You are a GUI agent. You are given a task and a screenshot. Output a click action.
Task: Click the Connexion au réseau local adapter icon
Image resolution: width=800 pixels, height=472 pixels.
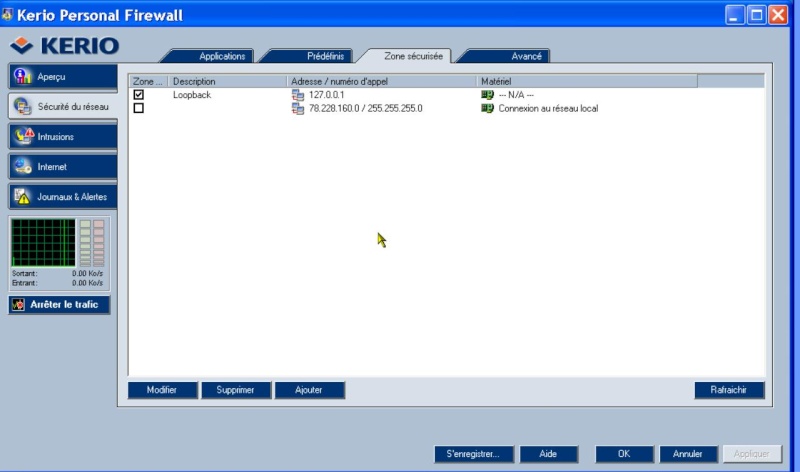coord(487,108)
